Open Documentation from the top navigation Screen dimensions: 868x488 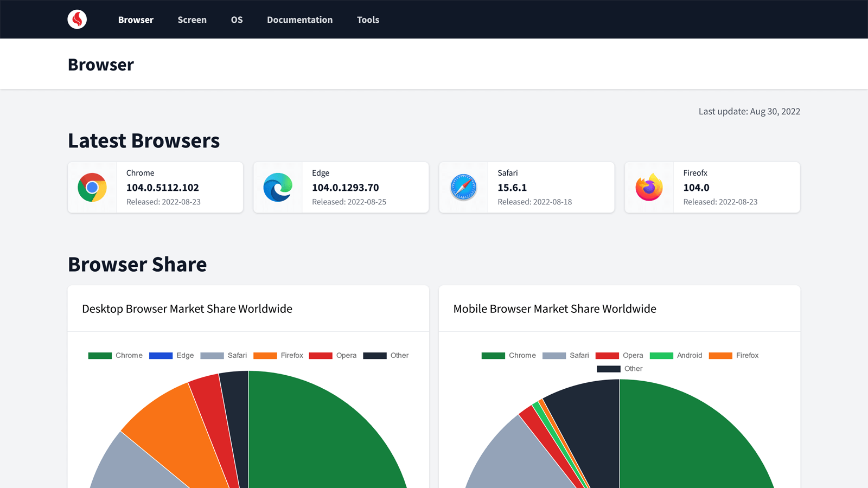(299, 20)
